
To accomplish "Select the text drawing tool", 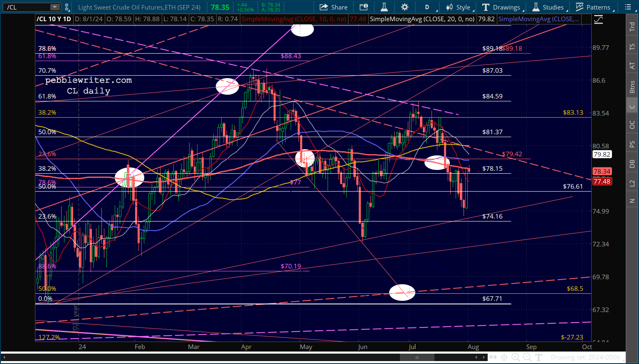I will [539, 357].
